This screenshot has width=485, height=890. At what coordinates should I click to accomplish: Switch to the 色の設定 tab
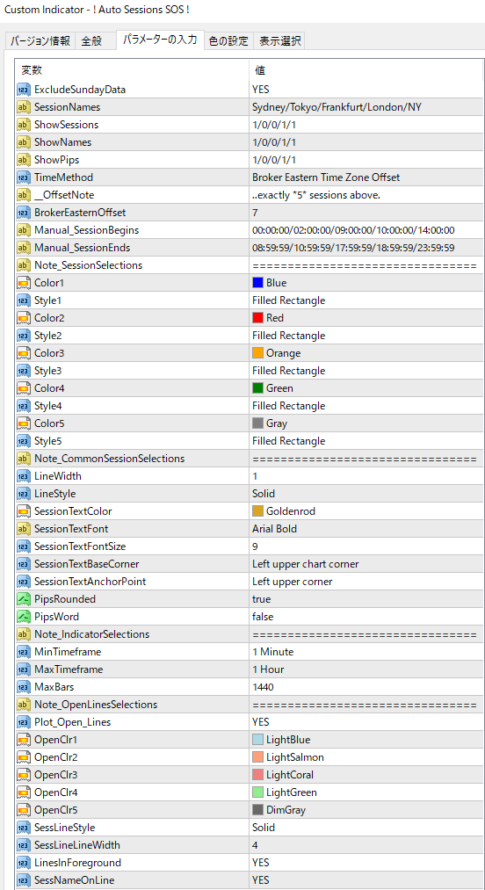coord(228,41)
